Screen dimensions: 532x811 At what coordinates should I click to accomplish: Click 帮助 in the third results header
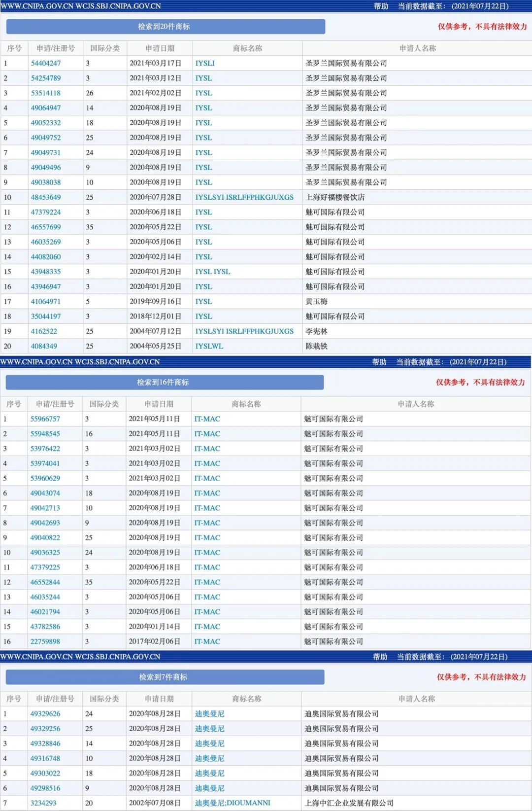coord(380,657)
